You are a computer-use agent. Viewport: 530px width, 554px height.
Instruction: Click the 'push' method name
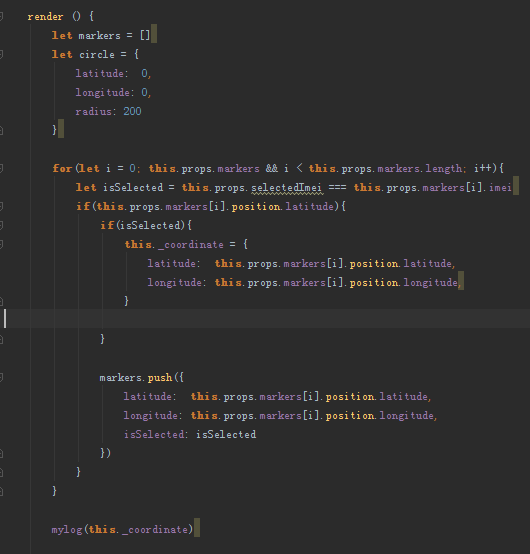[x=160, y=378]
